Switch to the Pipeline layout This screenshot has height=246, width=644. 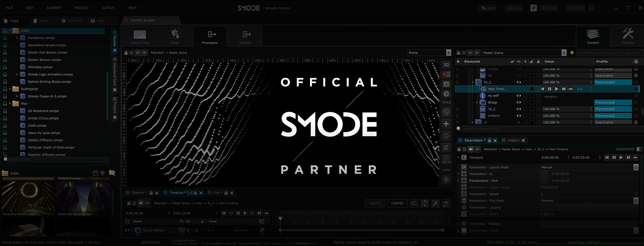[x=628, y=36]
